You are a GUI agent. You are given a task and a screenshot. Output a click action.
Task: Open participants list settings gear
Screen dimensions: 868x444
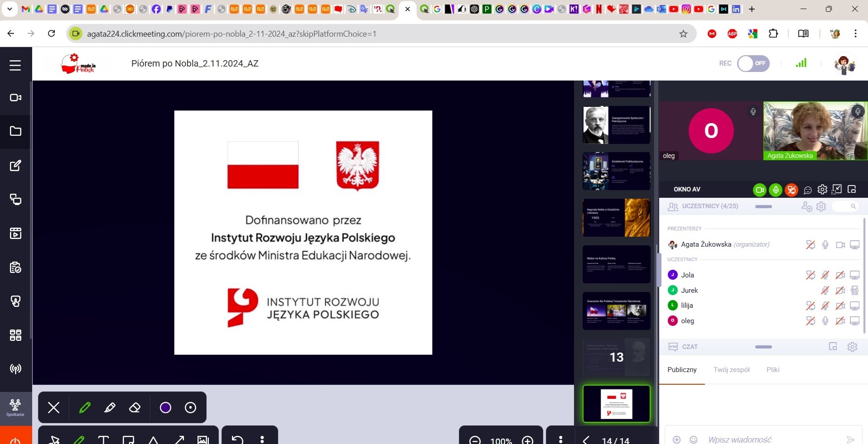coord(821,206)
